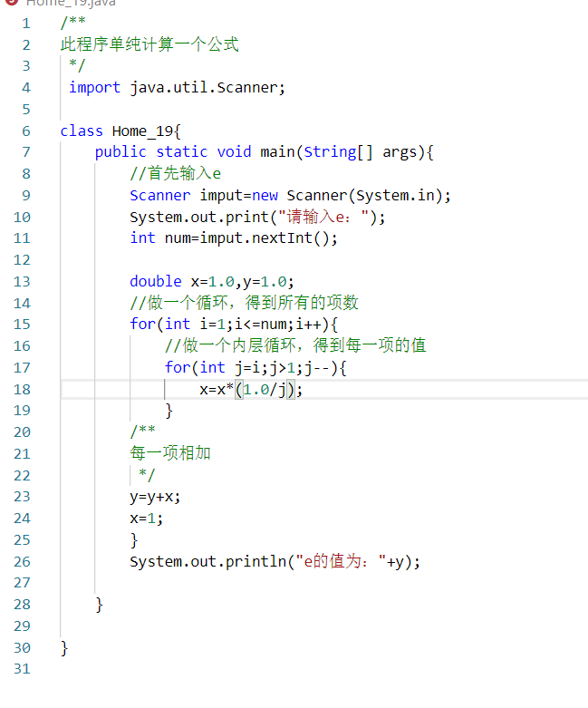This screenshot has height=708, width=588.
Task: Click the statement "x=1;" on line 24
Action: 147,519
